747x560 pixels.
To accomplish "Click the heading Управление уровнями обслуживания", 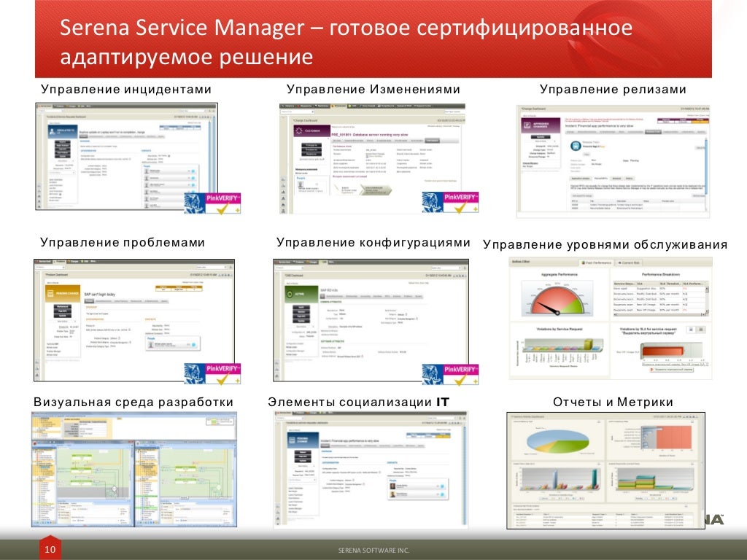I will pos(605,244).
